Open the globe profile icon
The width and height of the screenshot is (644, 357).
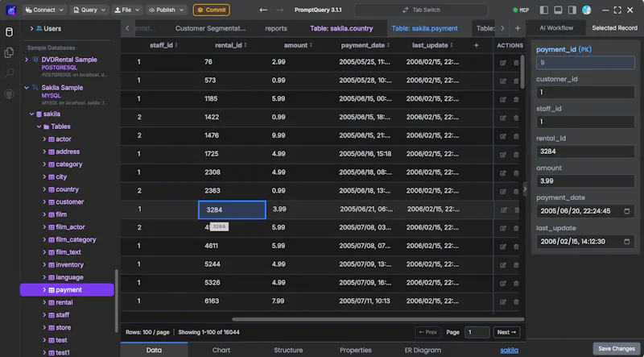[587, 10]
